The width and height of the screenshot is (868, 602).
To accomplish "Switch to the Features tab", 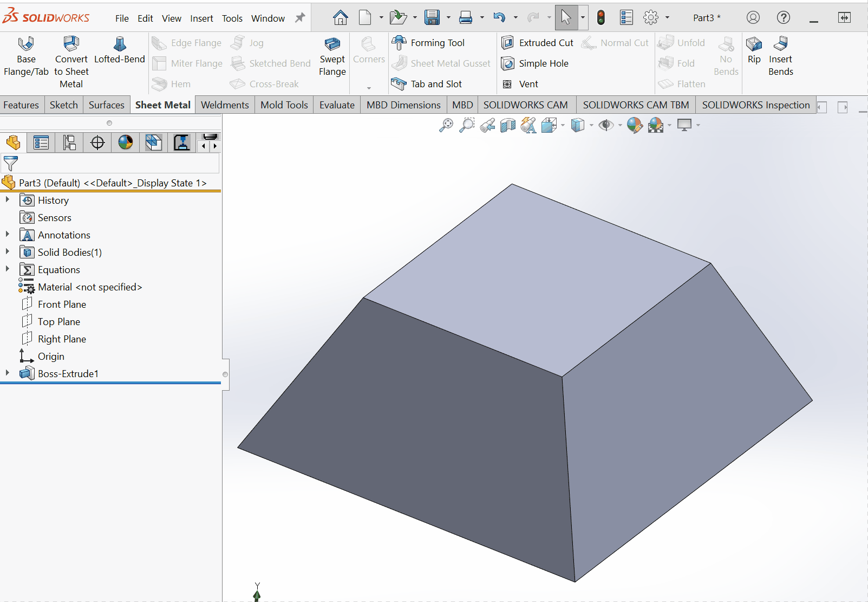I will click(x=21, y=105).
